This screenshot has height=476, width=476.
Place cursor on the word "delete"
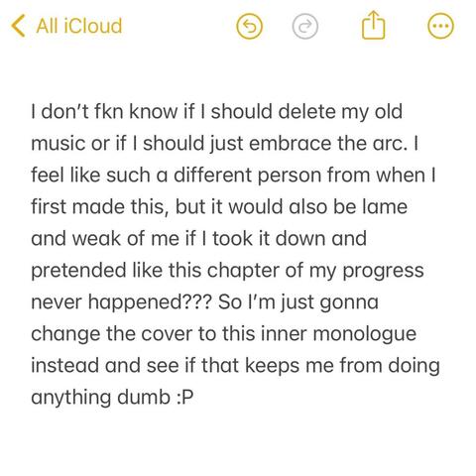click(306, 111)
